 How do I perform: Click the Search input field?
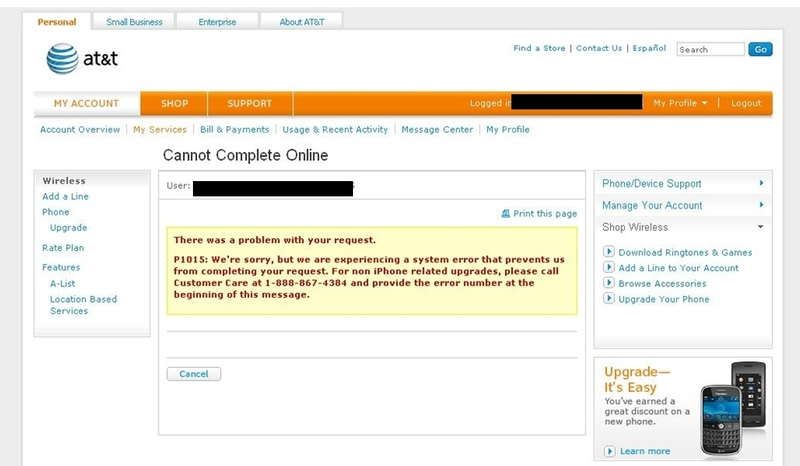(710, 49)
